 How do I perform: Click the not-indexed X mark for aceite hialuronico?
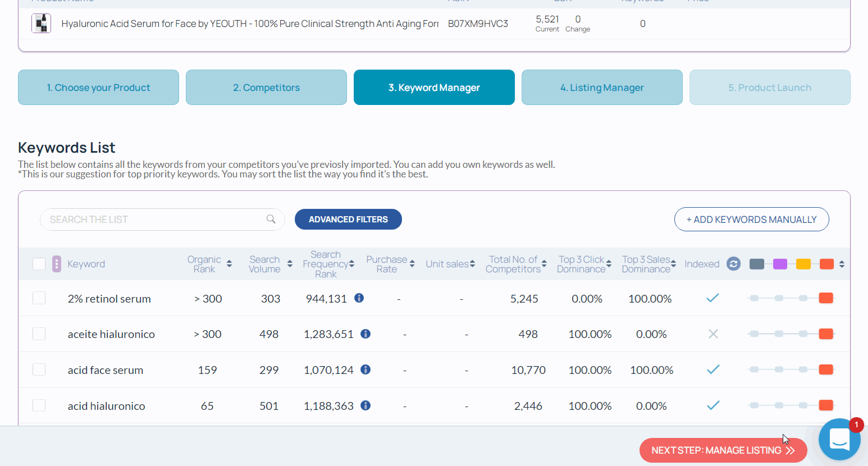[713, 334]
